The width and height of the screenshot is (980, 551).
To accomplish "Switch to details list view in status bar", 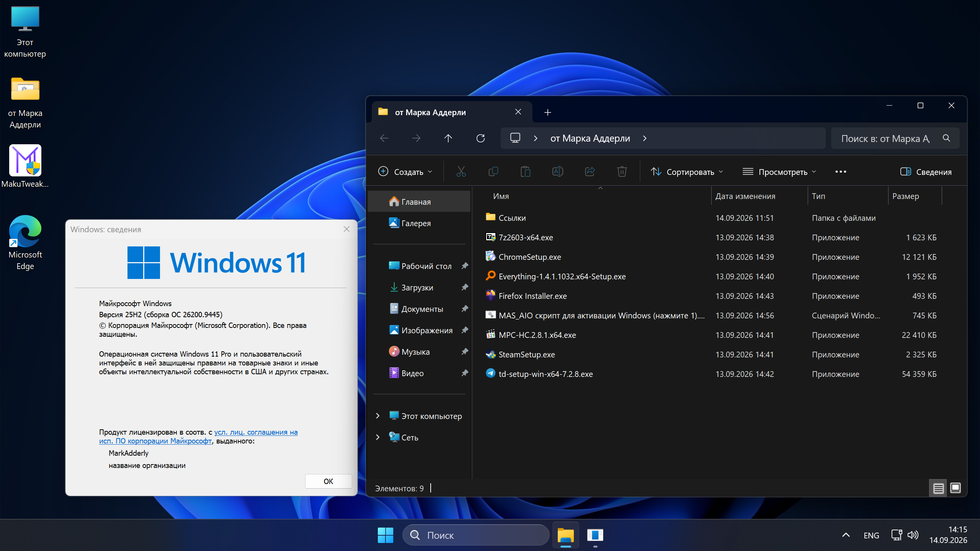I will point(938,488).
